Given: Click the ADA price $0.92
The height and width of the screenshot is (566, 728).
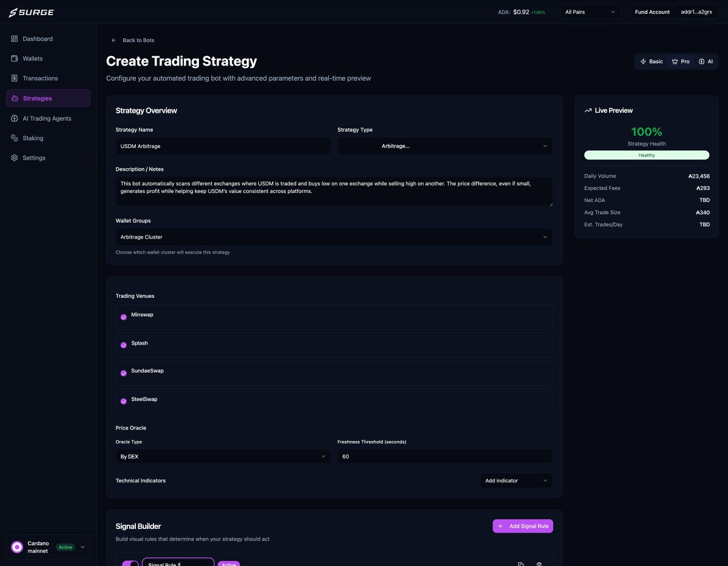Looking at the screenshot, I should 521,12.
